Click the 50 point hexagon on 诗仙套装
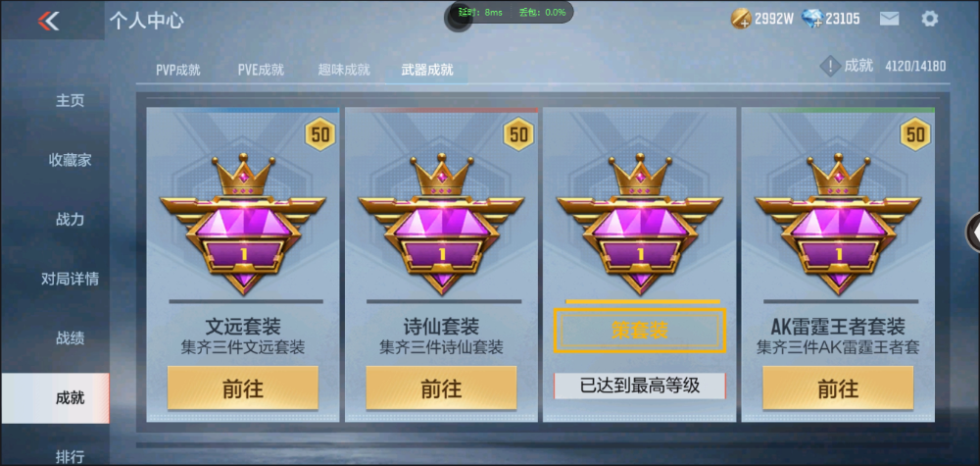This screenshot has width=980, height=466. [518, 134]
